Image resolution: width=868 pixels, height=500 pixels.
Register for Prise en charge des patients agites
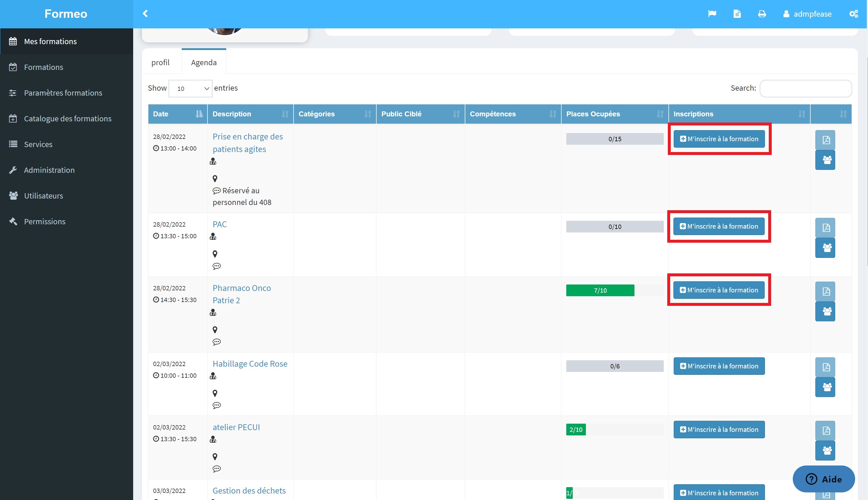(x=719, y=139)
